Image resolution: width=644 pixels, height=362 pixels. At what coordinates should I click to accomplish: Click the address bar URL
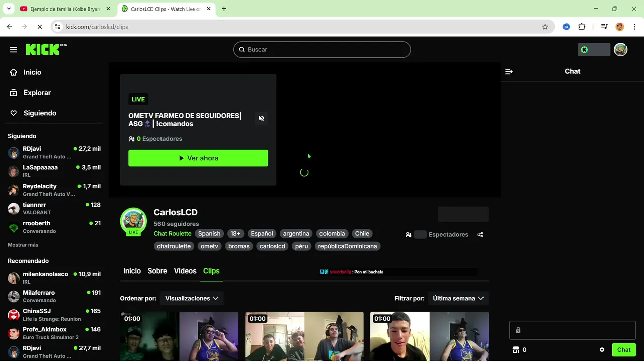tap(97, 27)
